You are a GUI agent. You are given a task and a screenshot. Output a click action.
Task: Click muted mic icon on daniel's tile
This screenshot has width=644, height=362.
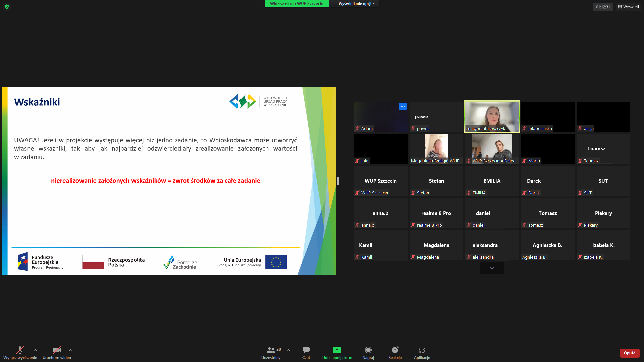[x=469, y=225]
